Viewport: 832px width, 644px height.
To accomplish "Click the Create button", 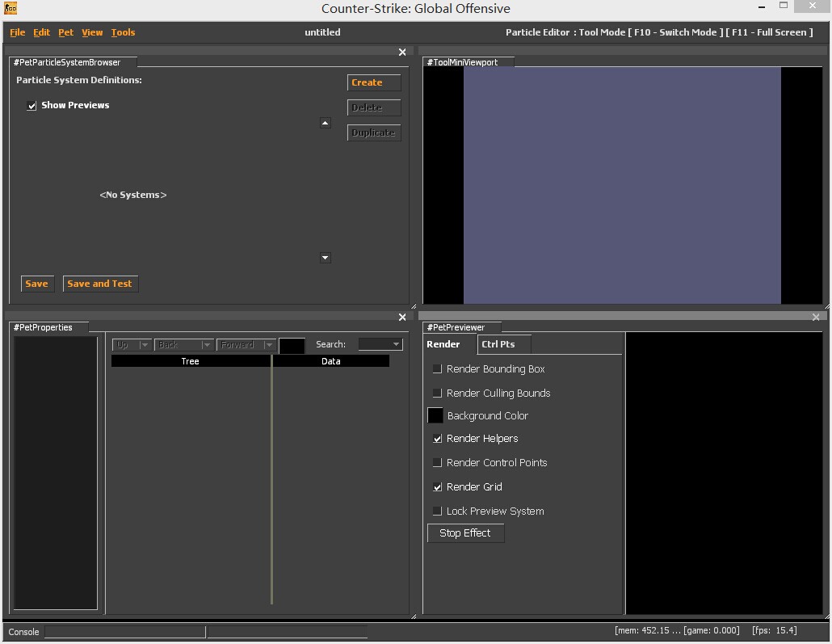I will 374,82.
